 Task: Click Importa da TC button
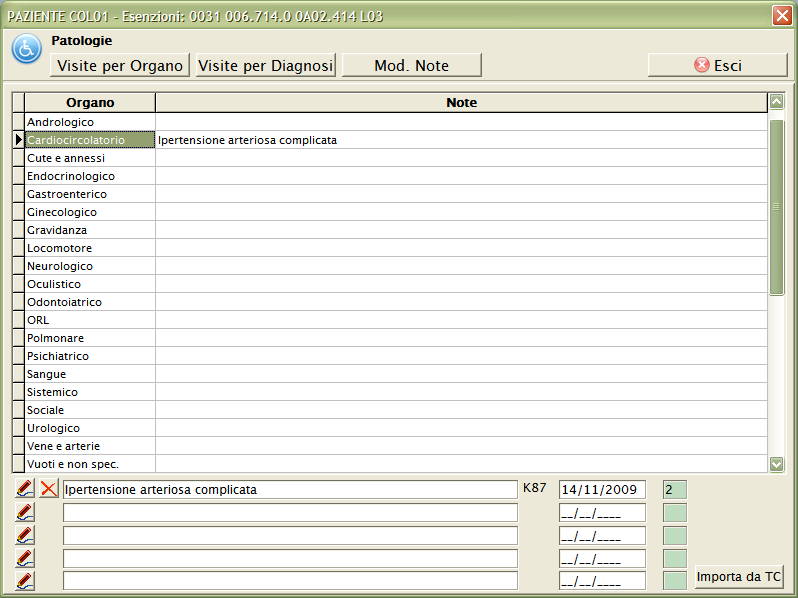(x=739, y=577)
